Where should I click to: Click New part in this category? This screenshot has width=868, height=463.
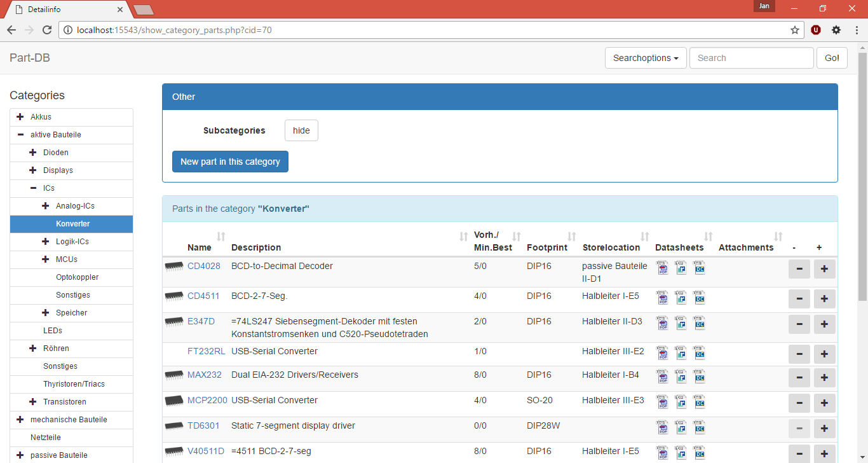click(230, 162)
